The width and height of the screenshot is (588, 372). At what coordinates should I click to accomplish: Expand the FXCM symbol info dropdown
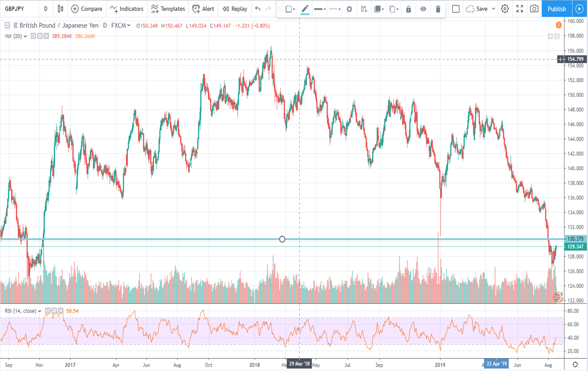128,26
